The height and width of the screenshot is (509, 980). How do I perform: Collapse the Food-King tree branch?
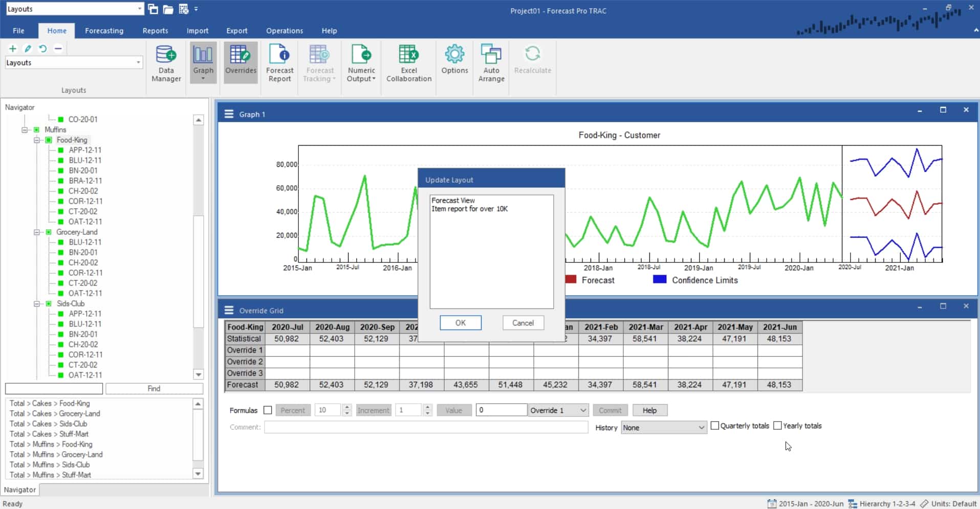[x=36, y=140]
